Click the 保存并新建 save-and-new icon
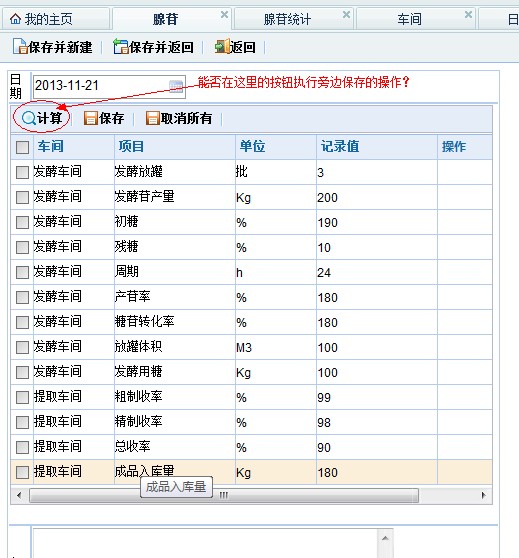 click(20, 47)
